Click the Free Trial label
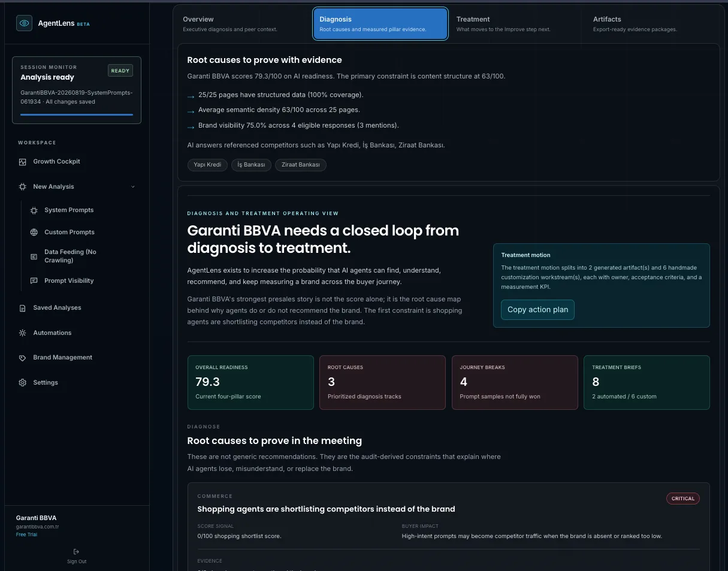Image resolution: width=728 pixels, height=571 pixels. [26, 534]
